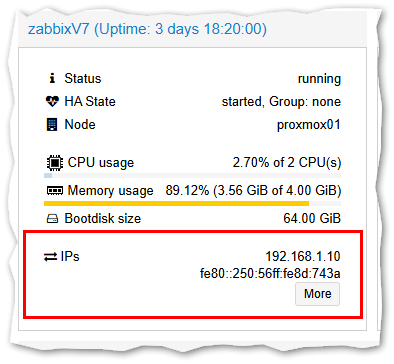Click the Node building icon
394x364 pixels.
[52, 125]
